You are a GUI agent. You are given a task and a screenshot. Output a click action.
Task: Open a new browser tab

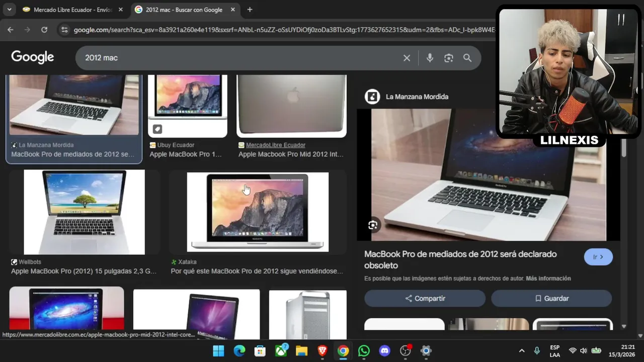click(x=250, y=10)
